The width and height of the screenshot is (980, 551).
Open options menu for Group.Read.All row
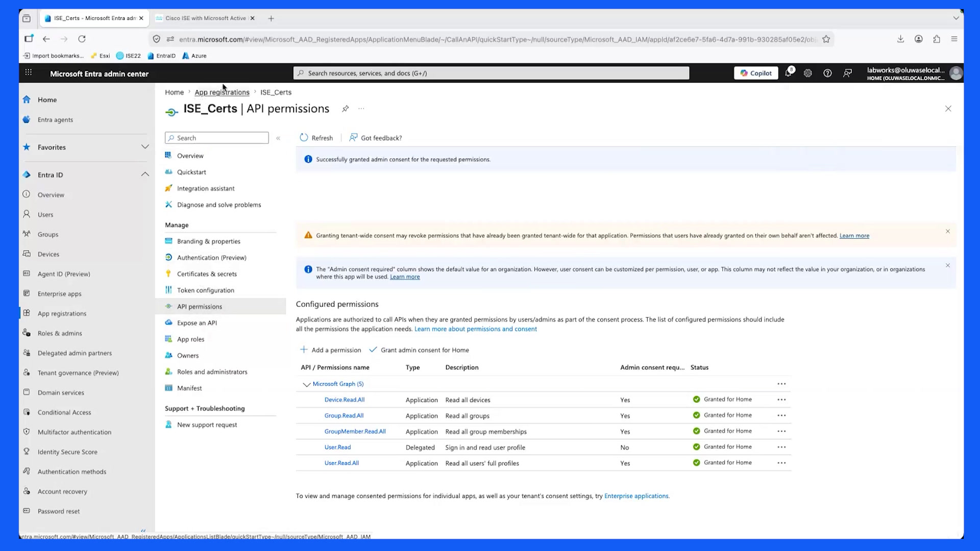781,416
